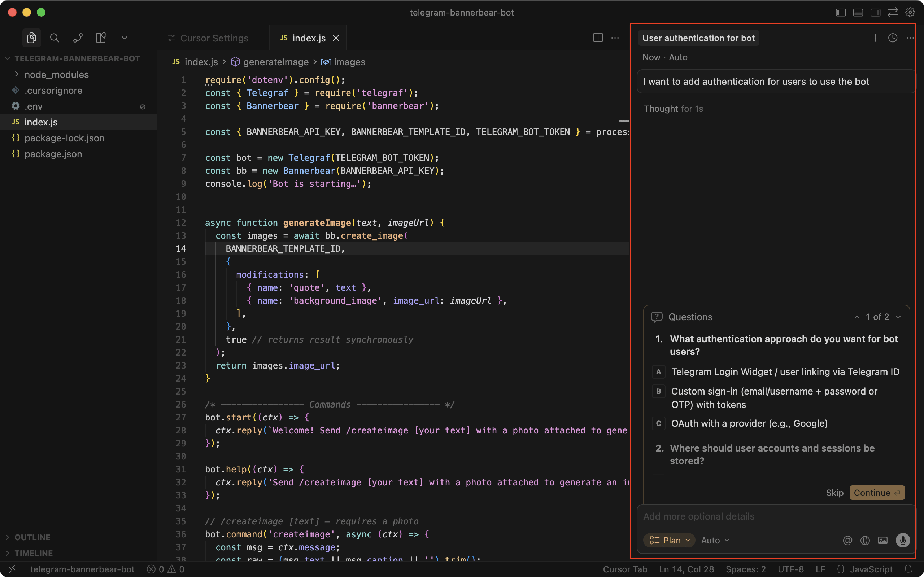
Task: Add context using the @ mention icon
Action: click(847, 540)
